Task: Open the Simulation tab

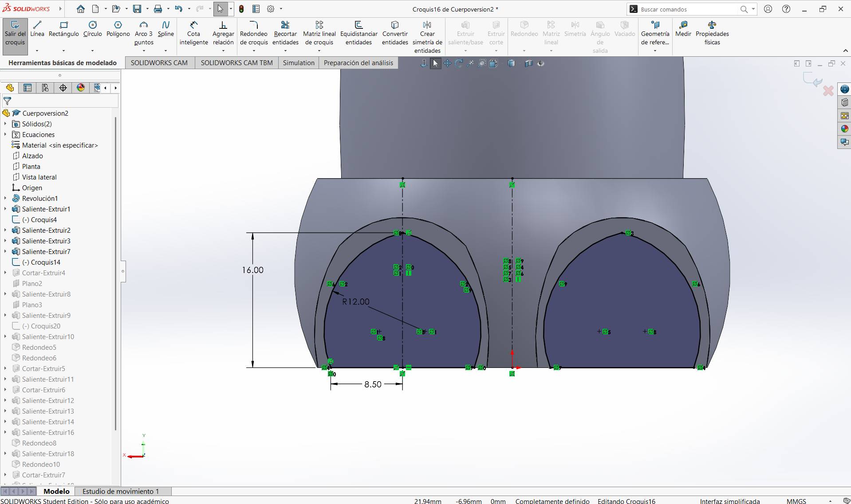Action: (x=298, y=63)
